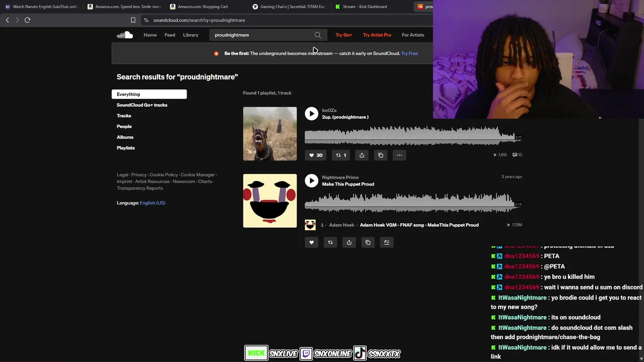This screenshot has height=362, width=644.
Task: Open the Privacy footer link
Action: [139, 174]
